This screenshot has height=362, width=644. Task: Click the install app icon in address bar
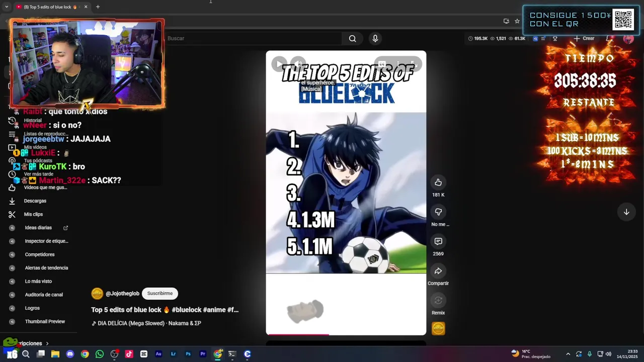[x=506, y=21]
